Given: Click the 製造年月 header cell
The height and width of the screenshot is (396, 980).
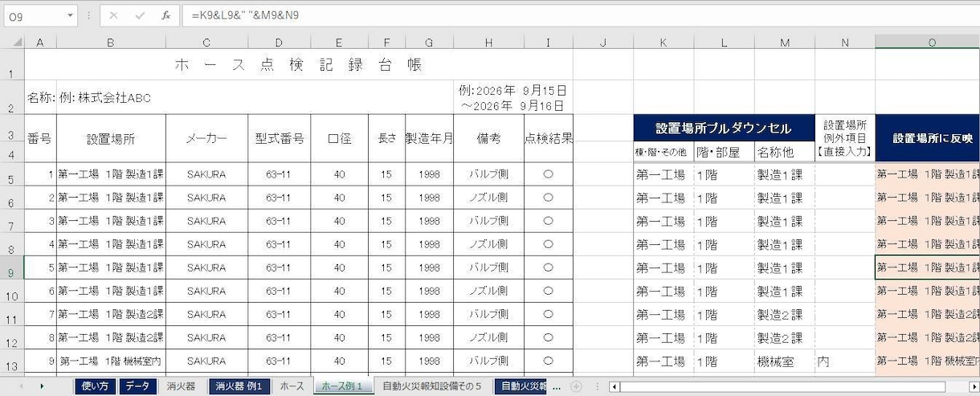Looking at the screenshot, I should tap(429, 138).
